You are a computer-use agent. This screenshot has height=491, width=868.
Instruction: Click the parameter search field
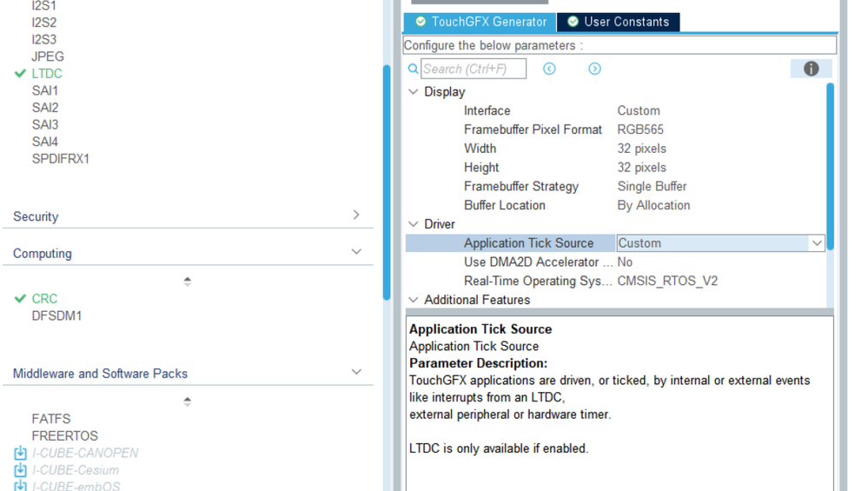pyautogui.click(x=474, y=69)
